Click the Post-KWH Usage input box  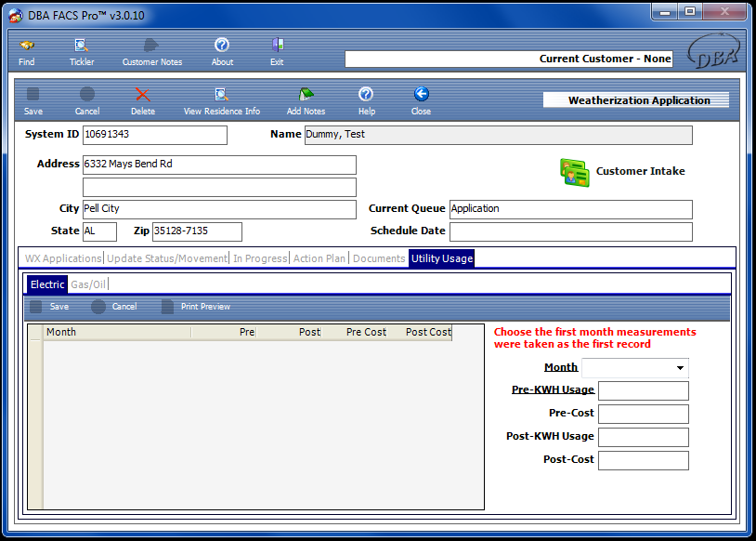644,437
